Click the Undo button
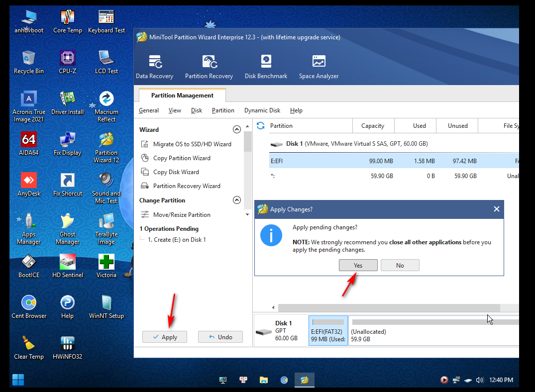 [x=220, y=337]
